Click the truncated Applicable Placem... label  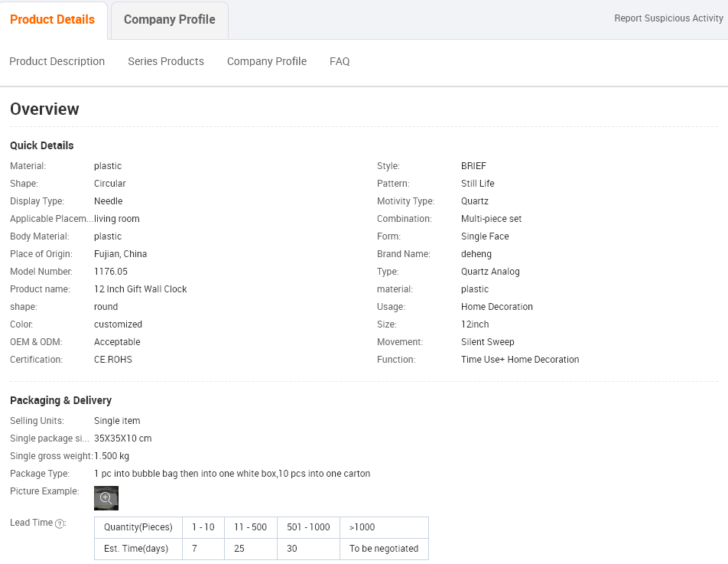coord(51,219)
